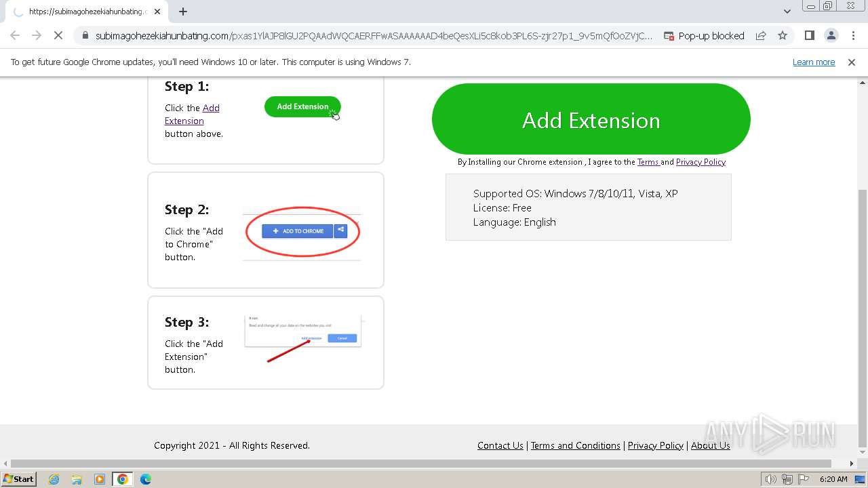
Task: Expand the tab search dropdown arrow
Action: click(787, 12)
